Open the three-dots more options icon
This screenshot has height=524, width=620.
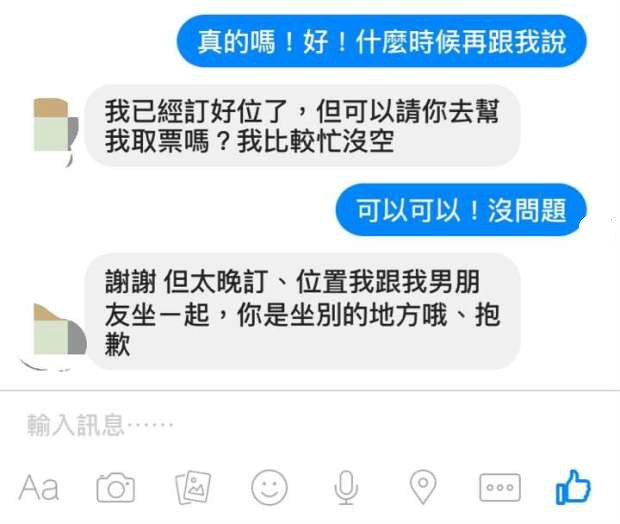[x=500, y=487]
